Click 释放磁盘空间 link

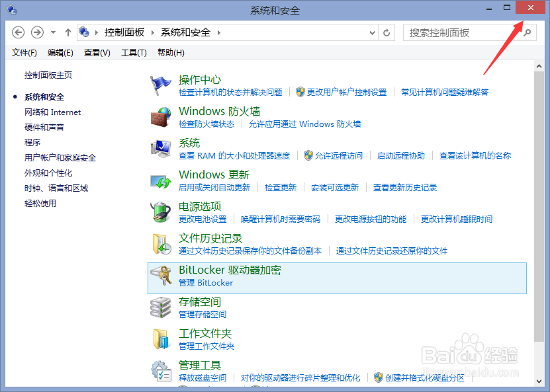click(x=203, y=377)
